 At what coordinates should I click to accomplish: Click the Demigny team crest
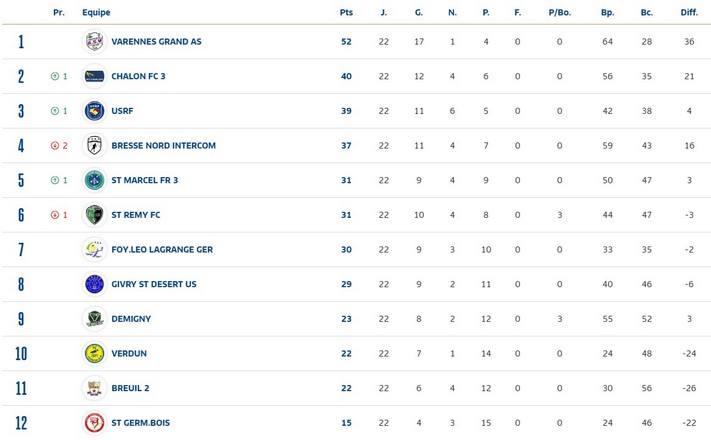click(x=94, y=319)
